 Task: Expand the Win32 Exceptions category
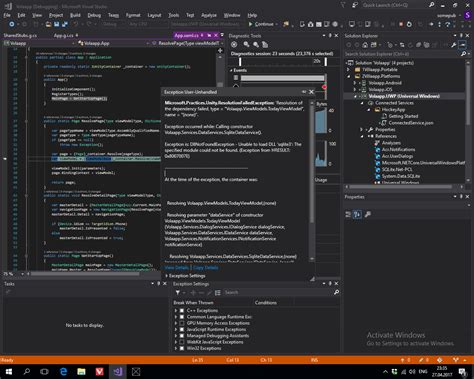[176, 348]
